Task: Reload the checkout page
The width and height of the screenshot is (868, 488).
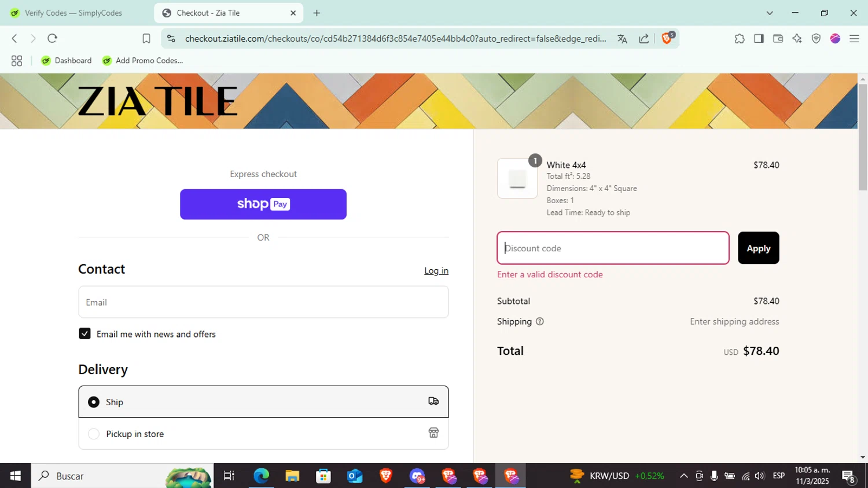Action: click(x=52, y=38)
